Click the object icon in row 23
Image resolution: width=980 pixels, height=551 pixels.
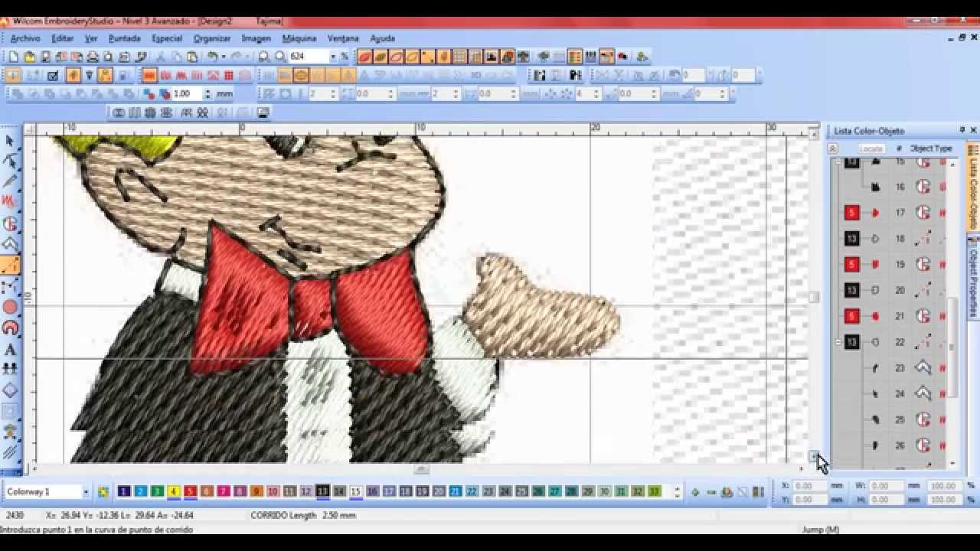pyautogui.click(x=876, y=368)
